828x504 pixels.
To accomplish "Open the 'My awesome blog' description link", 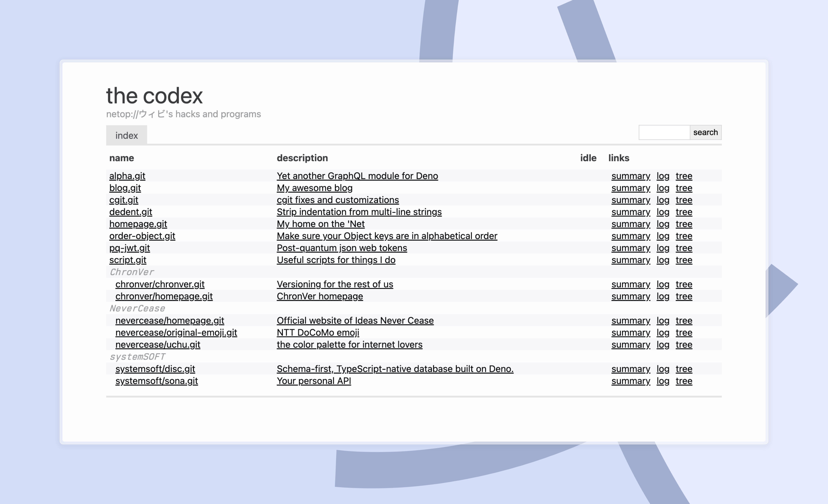I will [x=315, y=188].
